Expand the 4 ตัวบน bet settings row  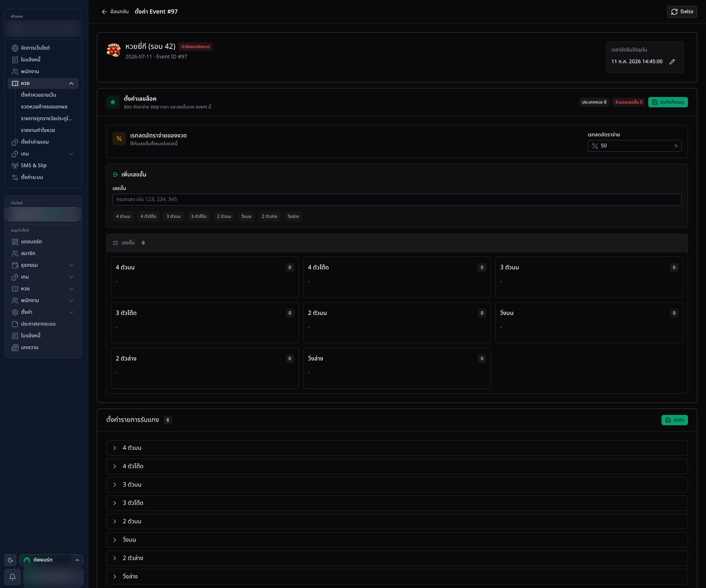[x=397, y=448]
